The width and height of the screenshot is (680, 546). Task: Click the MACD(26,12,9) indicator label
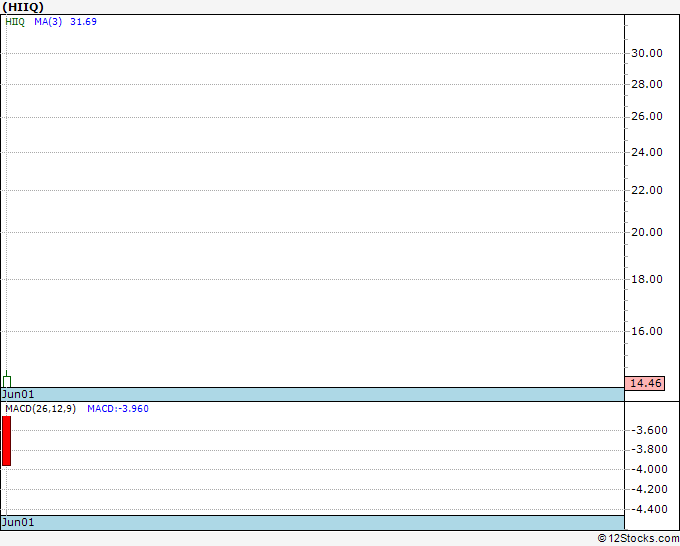coord(40,409)
